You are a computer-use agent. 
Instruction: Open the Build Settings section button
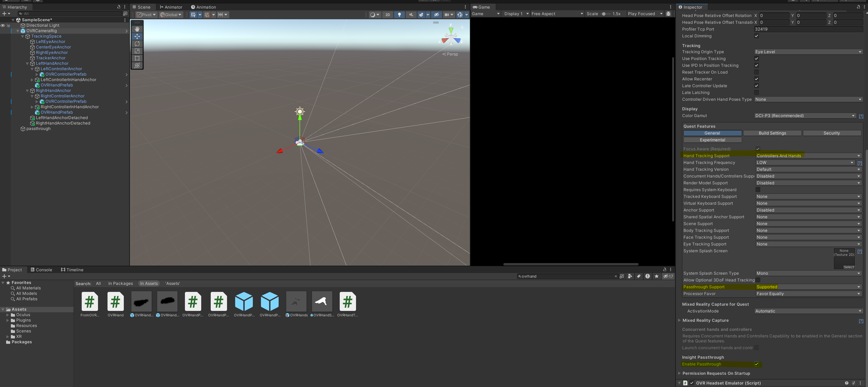pos(772,133)
